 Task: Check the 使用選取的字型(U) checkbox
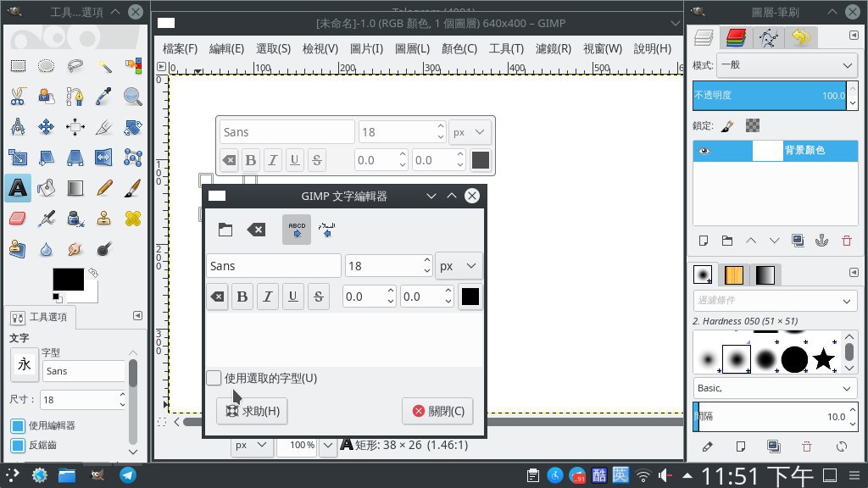pos(214,378)
